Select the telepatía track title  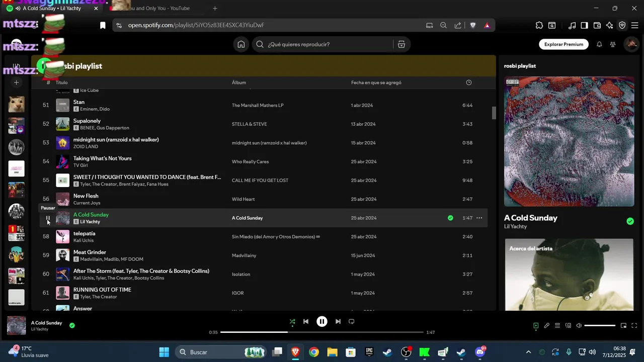click(x=84, y=233)
